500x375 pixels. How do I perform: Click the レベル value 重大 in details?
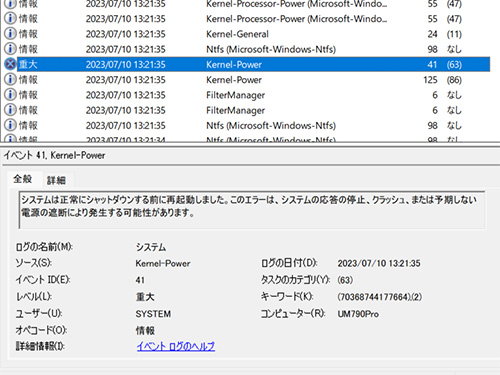145,297
